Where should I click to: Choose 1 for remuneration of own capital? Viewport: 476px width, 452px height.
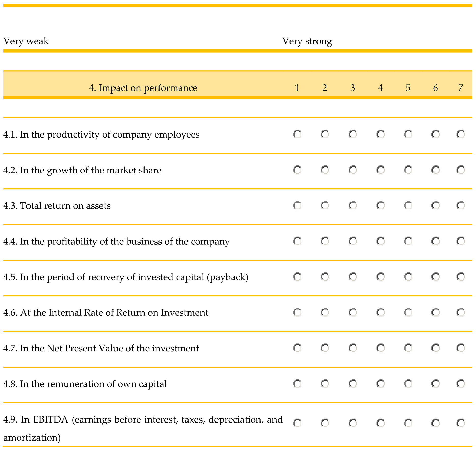[297, 383]
